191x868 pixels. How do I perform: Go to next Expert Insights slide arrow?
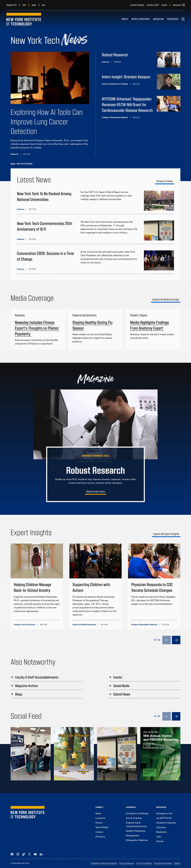tap(176, 640)
